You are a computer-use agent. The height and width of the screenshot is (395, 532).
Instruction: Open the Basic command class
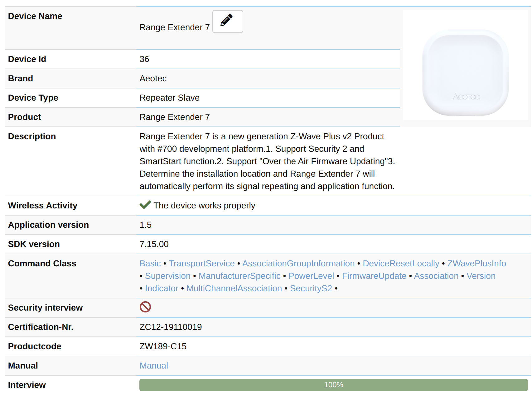(150, 263)
